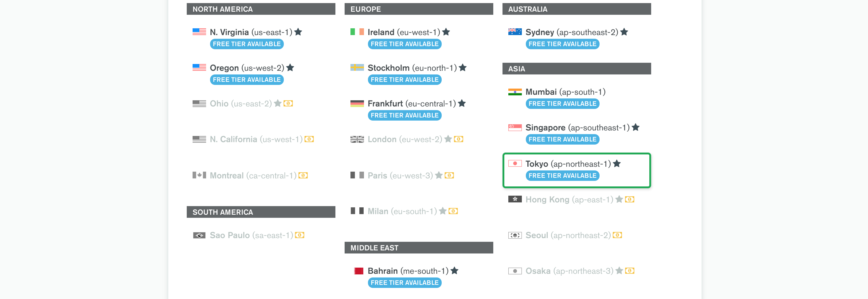The height and width of the screenshot is (299, 868).
Task: Click the star icon next to Oregon
Action: (290, 67)
